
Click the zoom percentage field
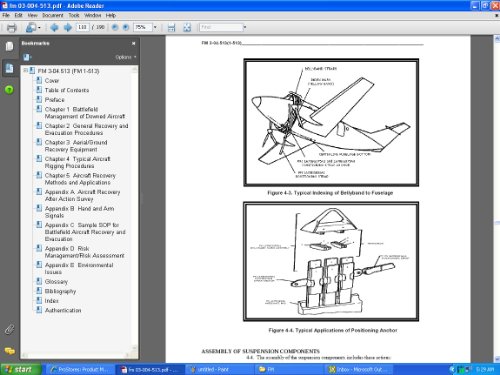click(143, 27)
